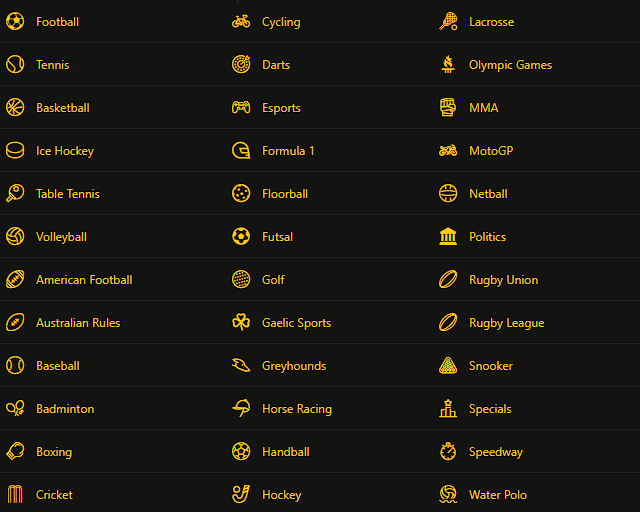640x512 pixels.
Task: Click the Horse Racing jockey cap icon
Action: click(x=241, y=408)
